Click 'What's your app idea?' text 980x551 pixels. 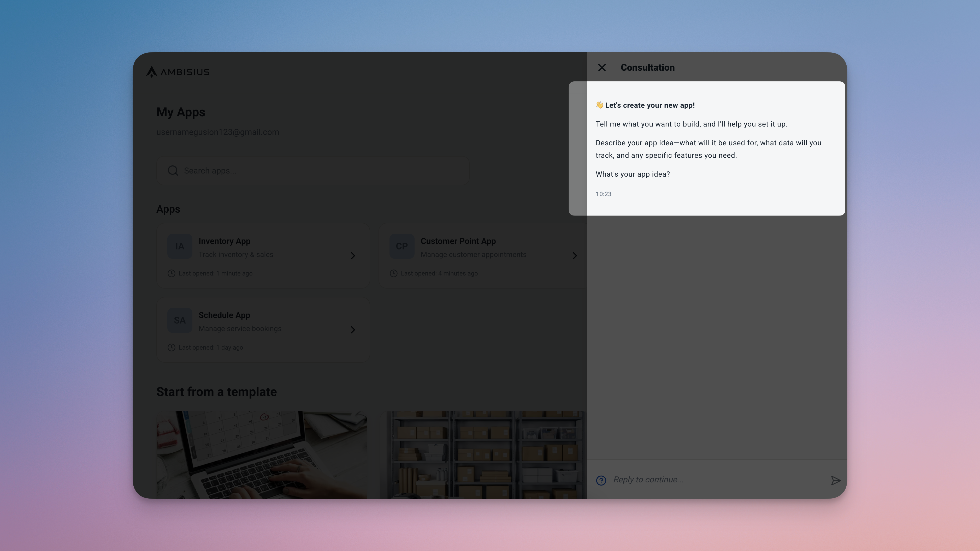(x=633, y=174)
